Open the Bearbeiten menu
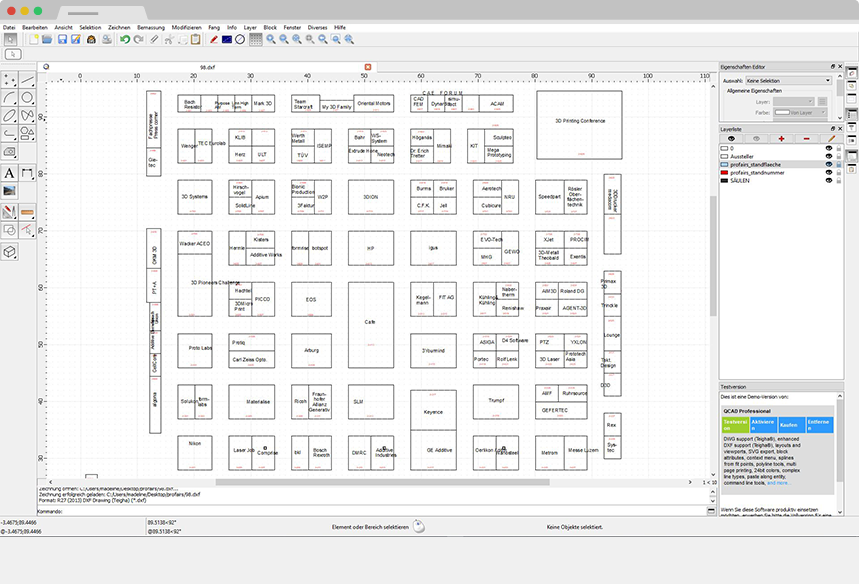 pos(35,27)
